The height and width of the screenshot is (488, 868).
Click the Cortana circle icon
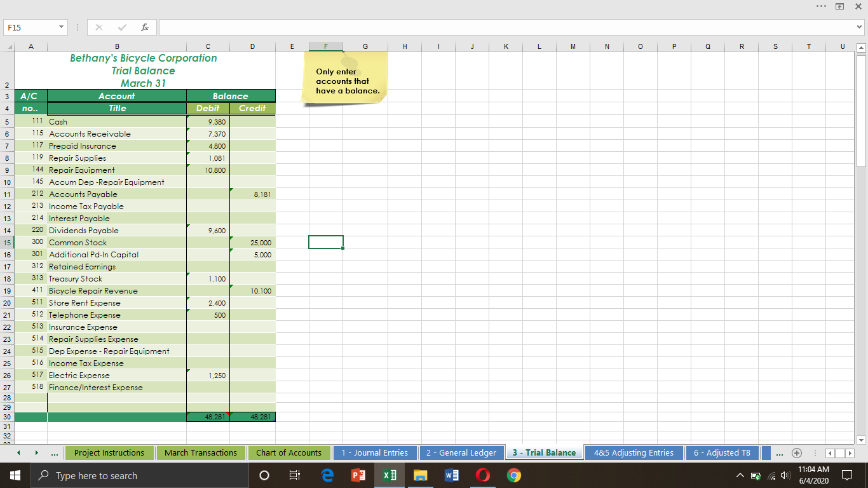tap(264, 475)
